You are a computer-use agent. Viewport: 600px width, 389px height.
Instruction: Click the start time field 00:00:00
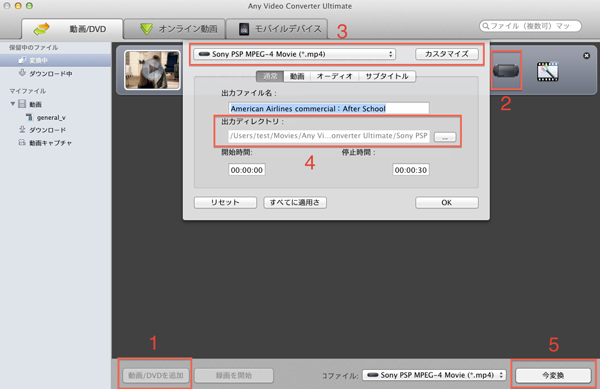pos(247,170)
